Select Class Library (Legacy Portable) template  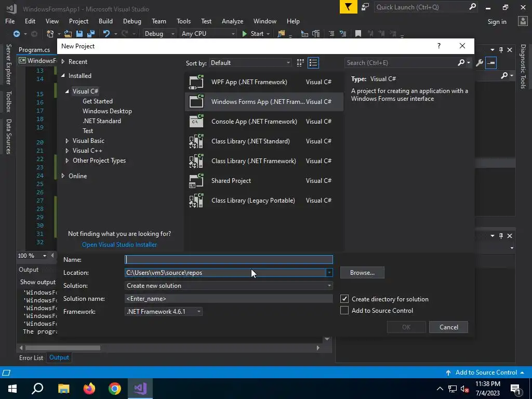point(264,200)
